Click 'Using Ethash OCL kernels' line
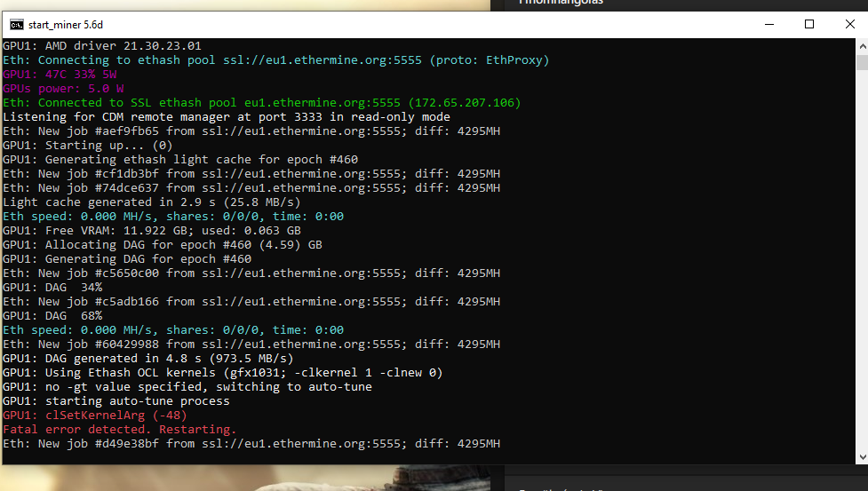This screenshot has width=868, height=491. (x=222, y=373)
